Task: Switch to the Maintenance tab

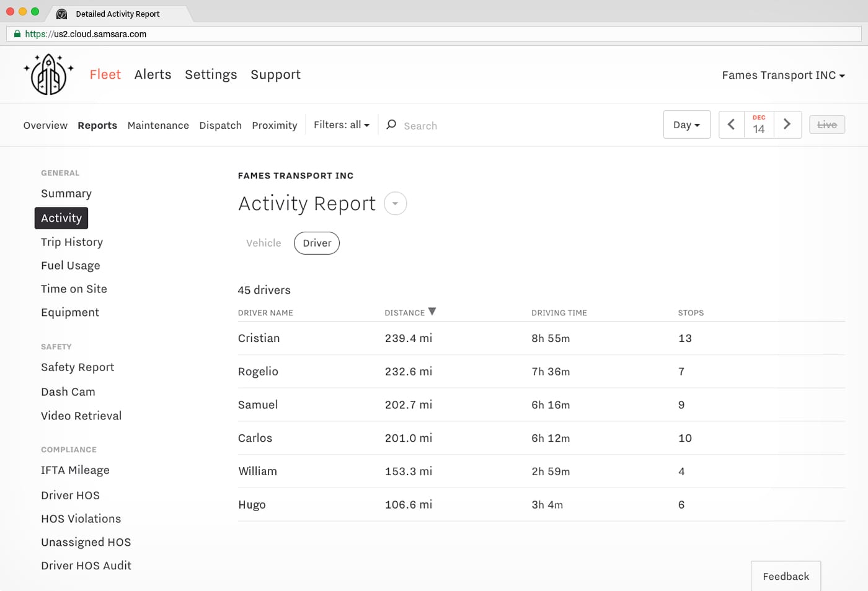Action: (158, 125)
